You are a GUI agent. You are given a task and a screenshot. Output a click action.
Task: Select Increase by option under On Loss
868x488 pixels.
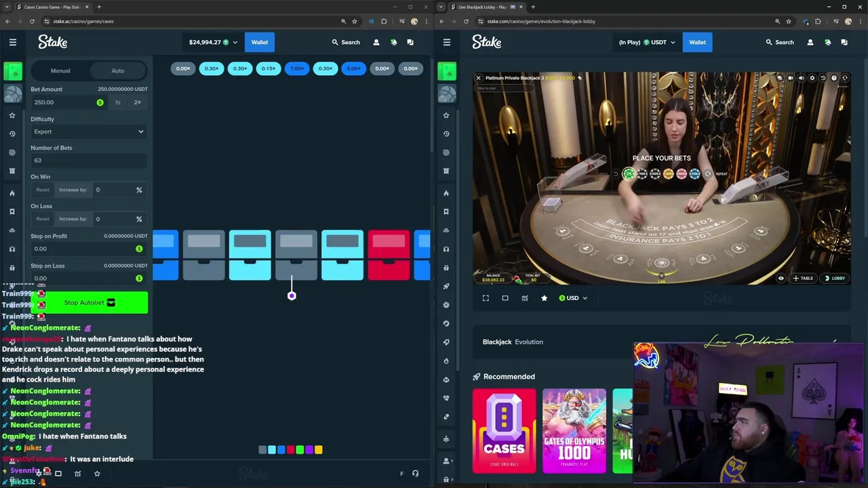pyautogui.click(x=73, y=219)
